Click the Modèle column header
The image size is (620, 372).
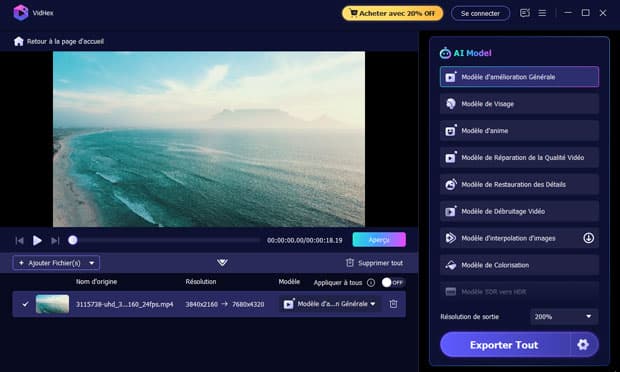[x=289, y=281]
